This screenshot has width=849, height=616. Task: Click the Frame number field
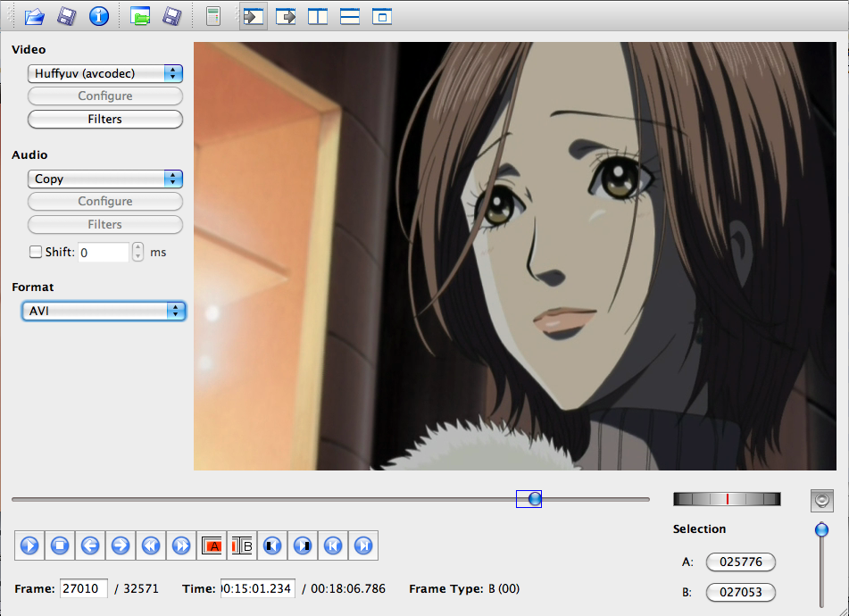tap(84, 588)
